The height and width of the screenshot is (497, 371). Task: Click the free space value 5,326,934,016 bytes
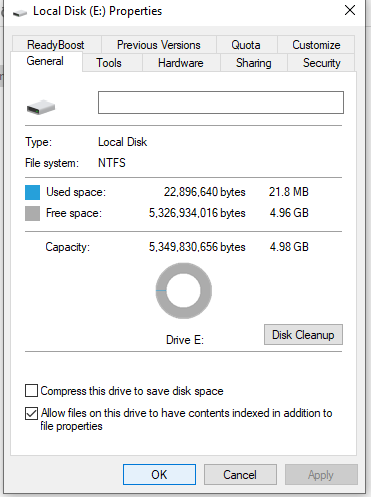click(197, 213)
